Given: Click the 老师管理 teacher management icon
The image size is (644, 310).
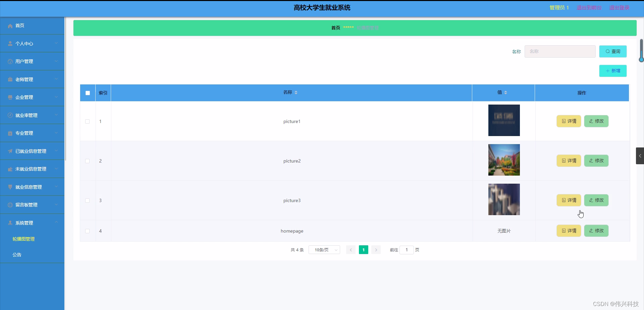Looking at the screenshot, I should (x=10, y=79).
